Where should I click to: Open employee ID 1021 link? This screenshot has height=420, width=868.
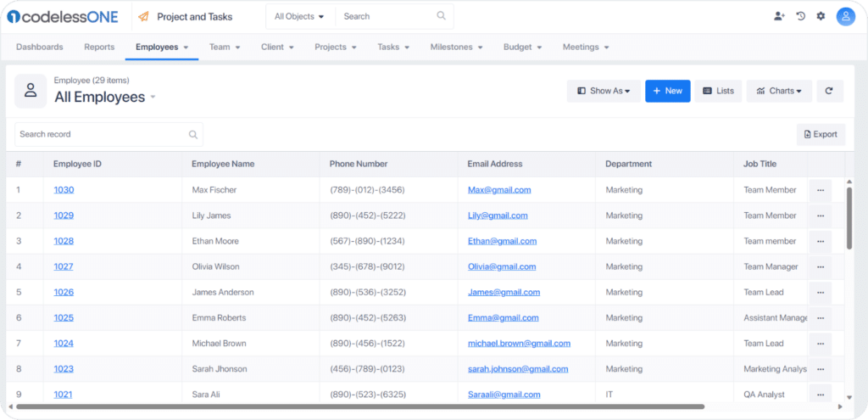(63, 395)
